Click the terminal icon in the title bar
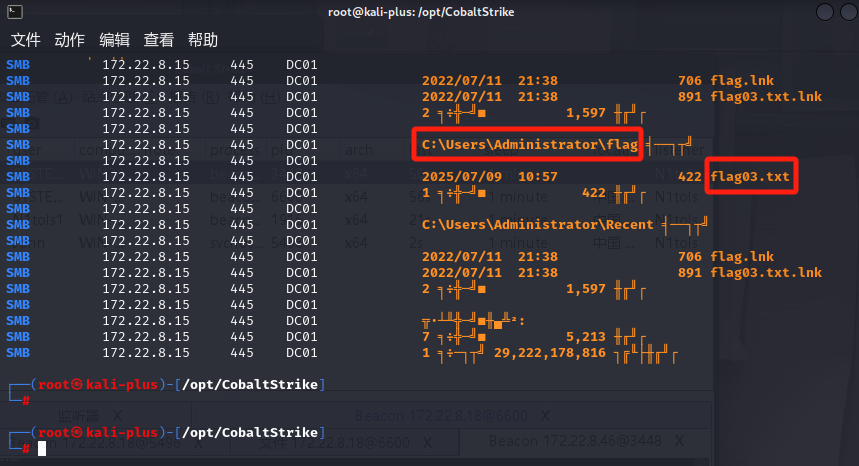 point(12,11)
